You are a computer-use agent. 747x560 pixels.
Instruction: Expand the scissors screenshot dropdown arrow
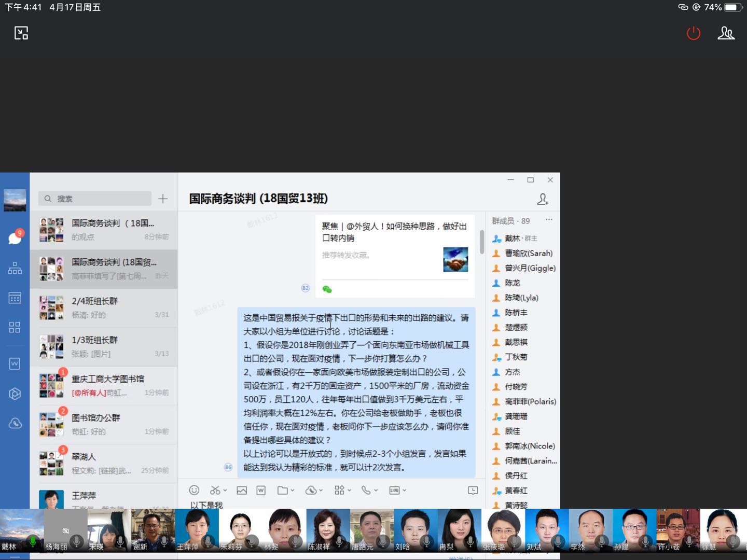[225, 490]
